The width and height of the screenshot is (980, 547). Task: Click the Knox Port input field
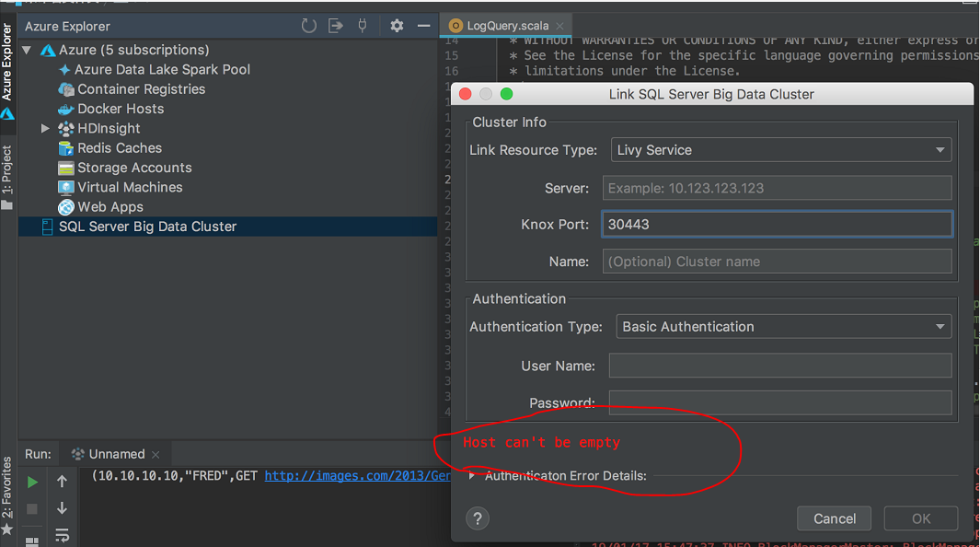[777, 224]
